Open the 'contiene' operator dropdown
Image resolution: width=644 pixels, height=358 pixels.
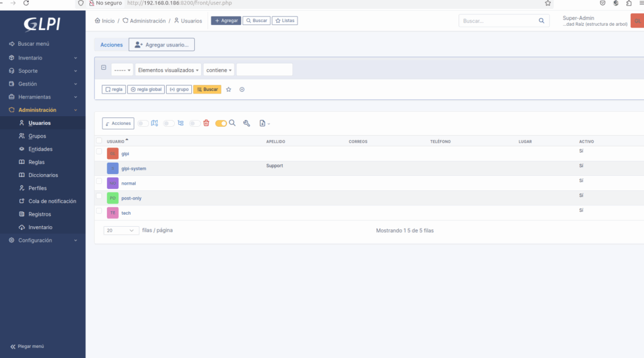pyautogui.click(x=219, y=70)
